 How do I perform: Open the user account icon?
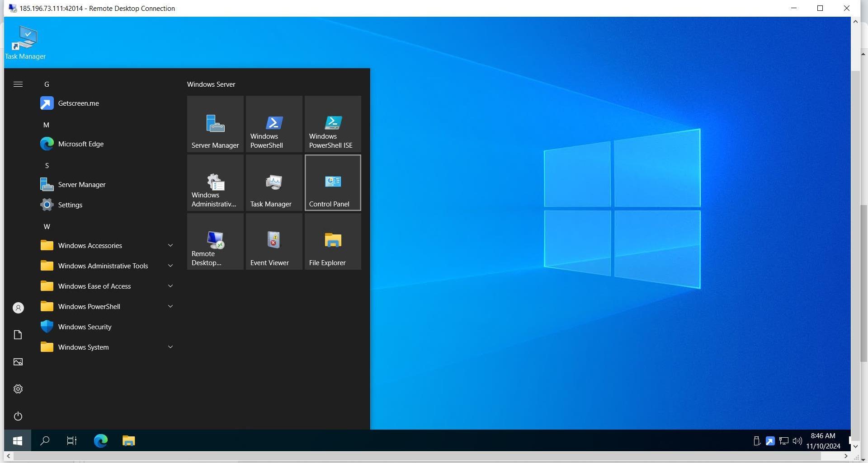[18, 308]
